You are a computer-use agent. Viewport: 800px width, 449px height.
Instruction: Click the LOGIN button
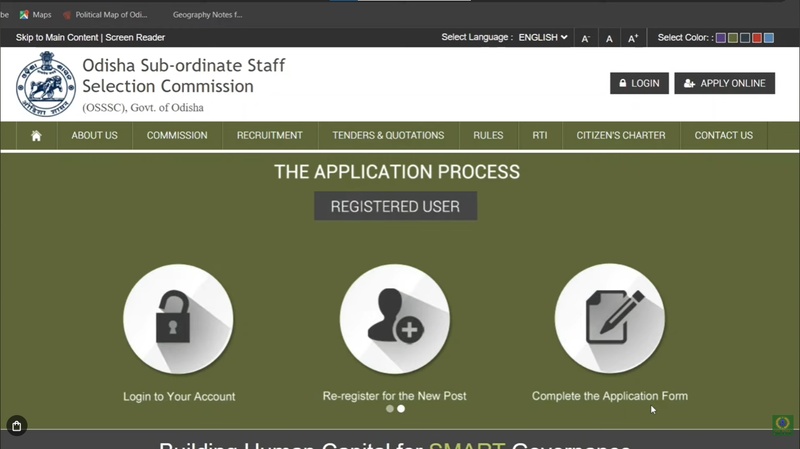tap(639, 83)
